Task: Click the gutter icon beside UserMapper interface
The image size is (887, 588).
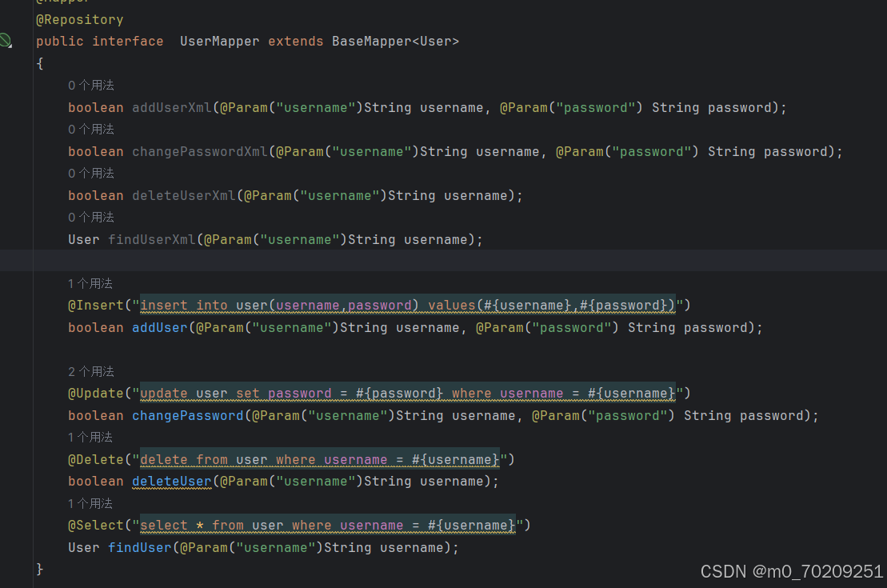Action: click(6, 41)
